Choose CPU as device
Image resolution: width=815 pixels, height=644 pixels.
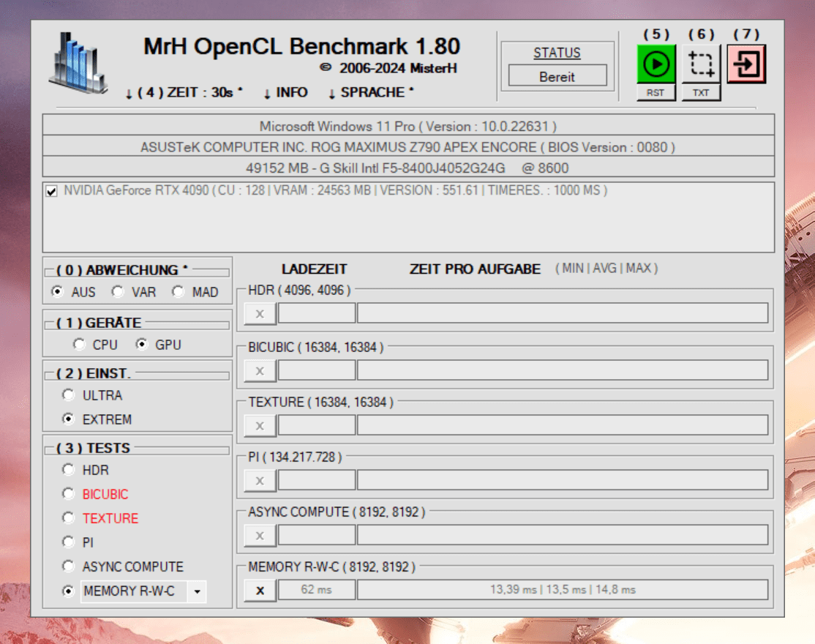click(x=79, y=344)
